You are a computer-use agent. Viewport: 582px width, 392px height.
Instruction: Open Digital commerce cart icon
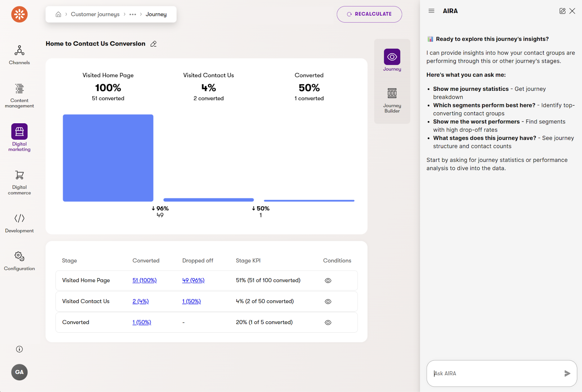pyautogui.click(x=19, y=175)
